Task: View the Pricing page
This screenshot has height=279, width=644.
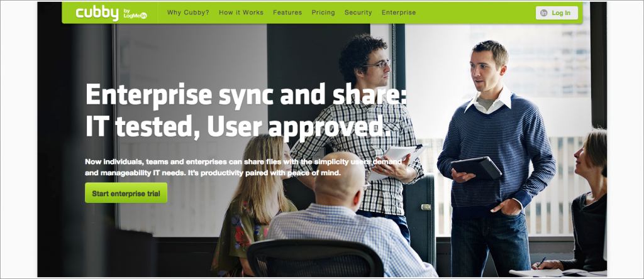Action: (x=323, y=13)
